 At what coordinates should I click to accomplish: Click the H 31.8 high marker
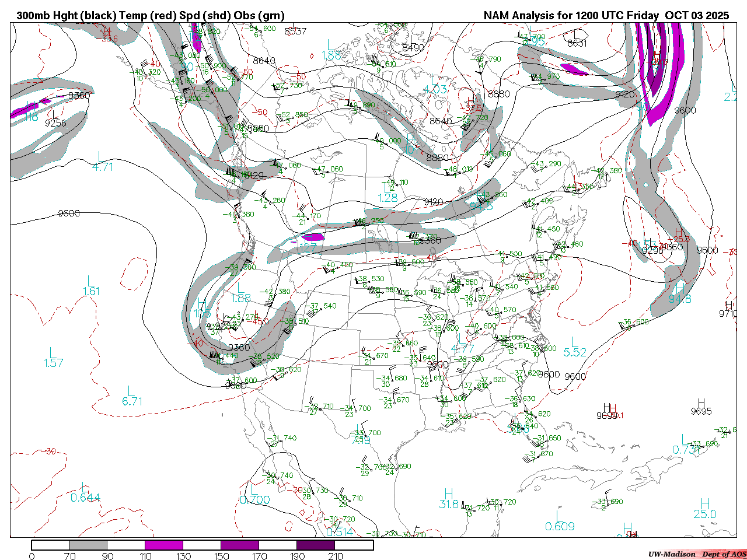[x=448, y=499]
